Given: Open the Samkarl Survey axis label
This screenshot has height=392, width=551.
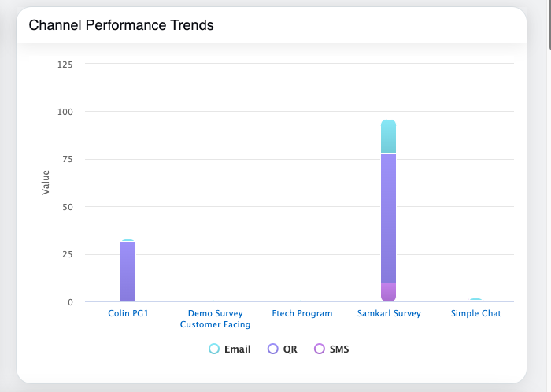Looking at the screenshot, I should (388, 313).
